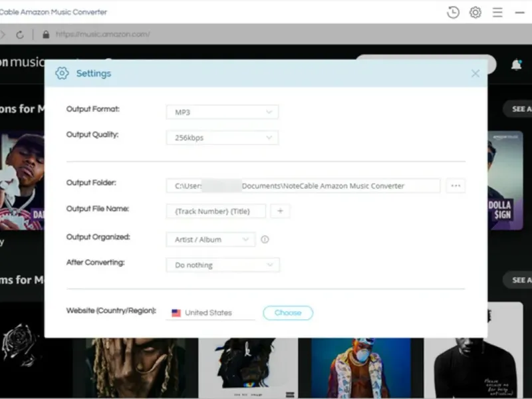532x399 pixels.
Task: Go forward with the browser arrow
Action: point(3,35)
